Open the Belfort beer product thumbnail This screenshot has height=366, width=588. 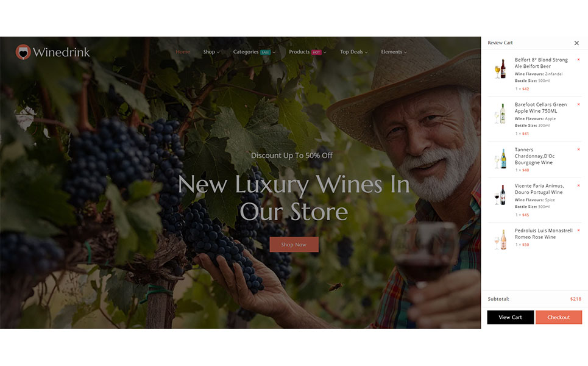[x=500, y=69]
